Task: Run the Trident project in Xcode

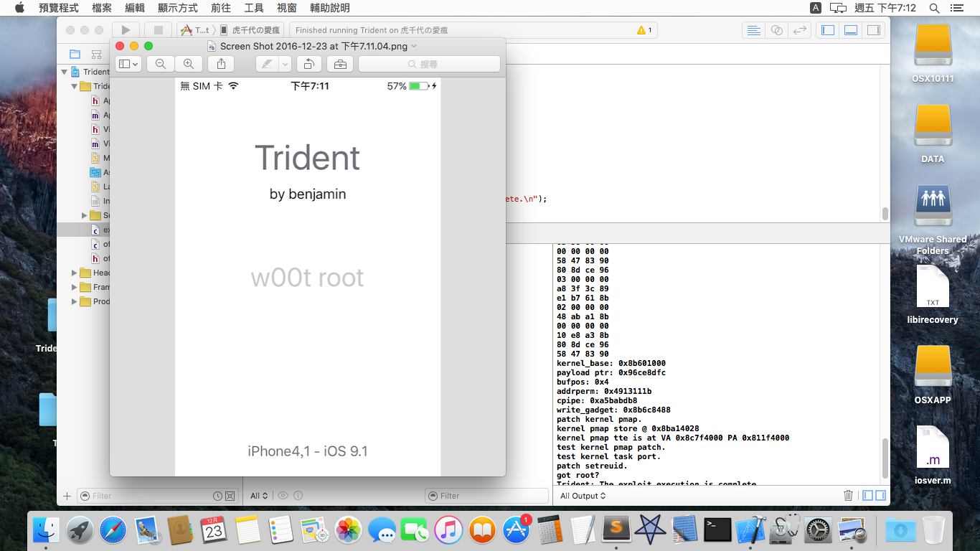Action: 126,30
